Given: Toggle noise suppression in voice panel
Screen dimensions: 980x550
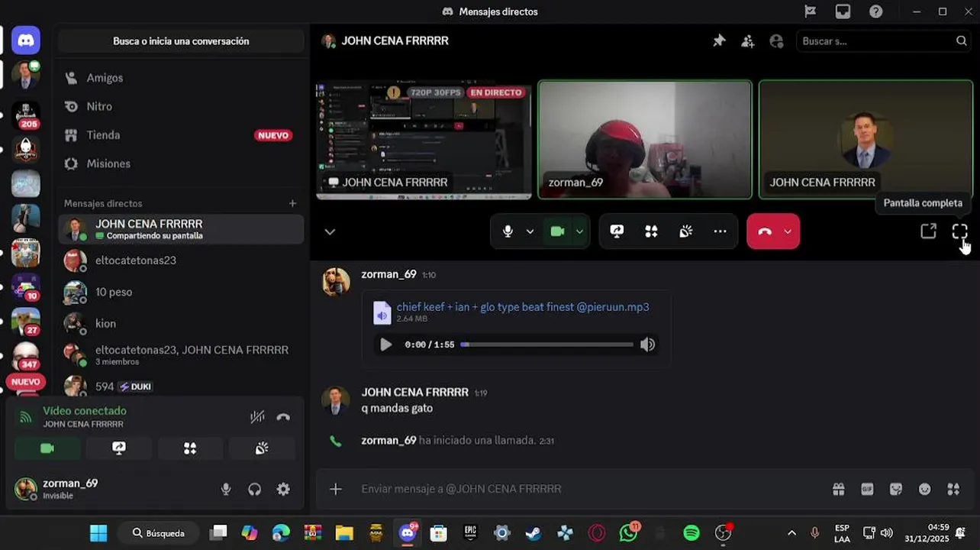Looking at the screenshot, I should [x=257, y=416].
